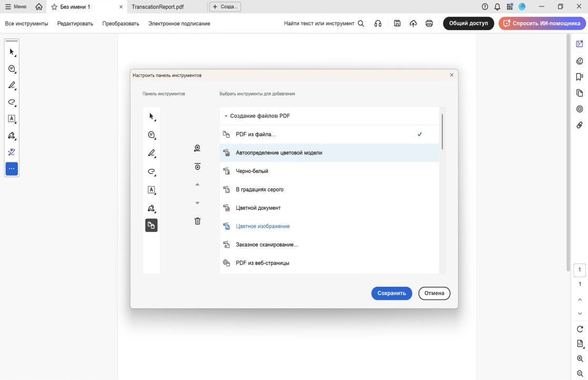This screenshot has width=588, height=380.
Task: Open Электронное подписание menu item
Action: 180,23
